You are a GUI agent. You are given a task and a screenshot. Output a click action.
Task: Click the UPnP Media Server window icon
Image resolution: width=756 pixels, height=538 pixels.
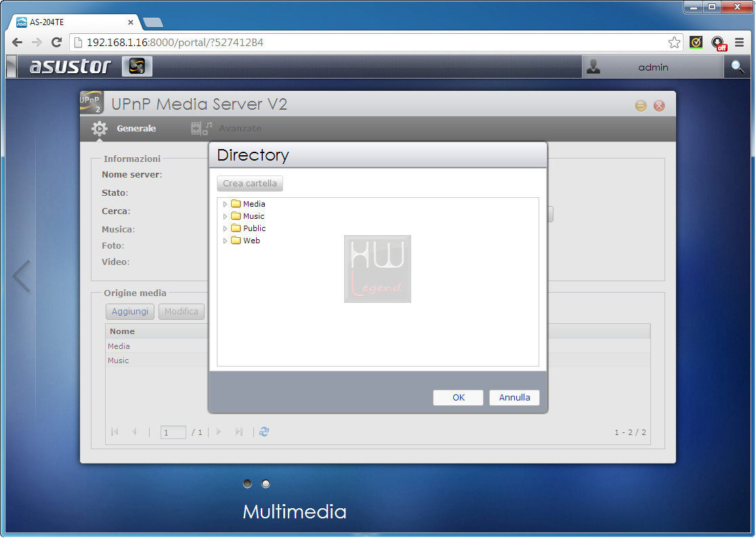(x=91, y=102)
